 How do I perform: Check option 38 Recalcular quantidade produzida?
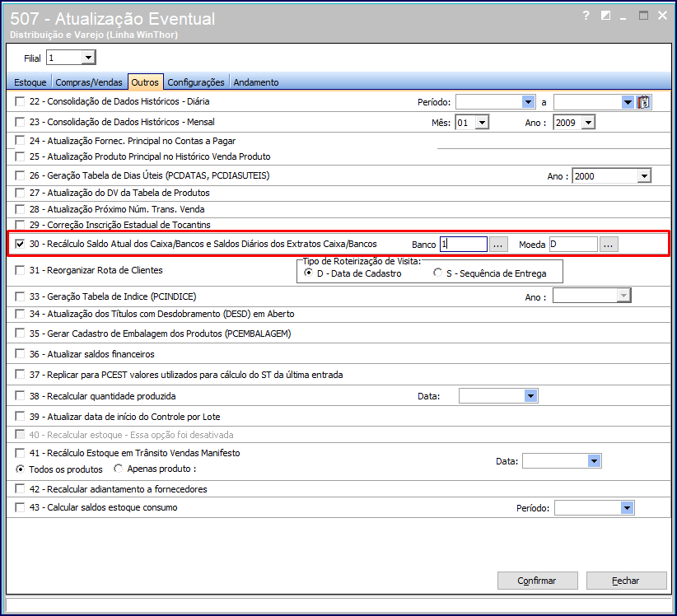tap(20, 396)
